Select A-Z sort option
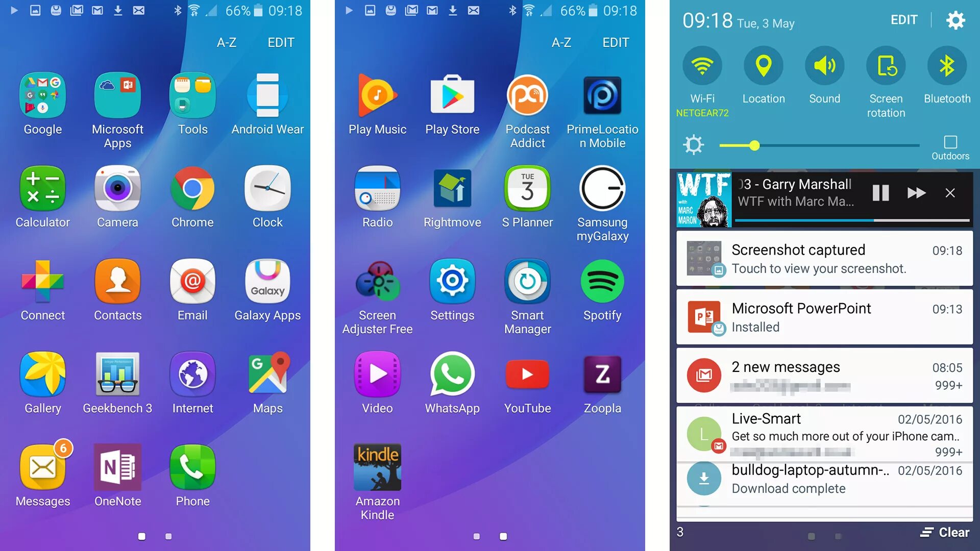The image size is (980, 551). [228, 42]
